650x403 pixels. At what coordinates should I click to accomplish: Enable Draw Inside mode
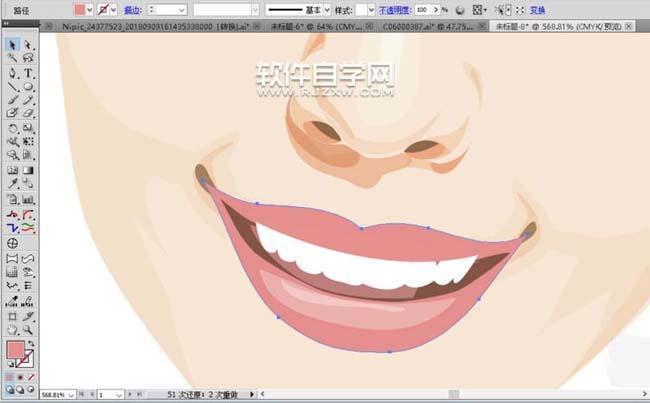point(30,390)
